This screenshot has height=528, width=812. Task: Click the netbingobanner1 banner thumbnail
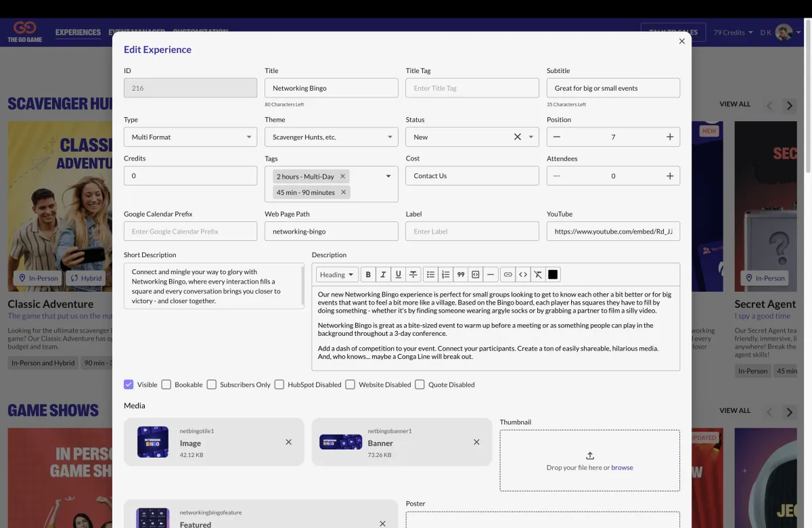click(340, 442)
